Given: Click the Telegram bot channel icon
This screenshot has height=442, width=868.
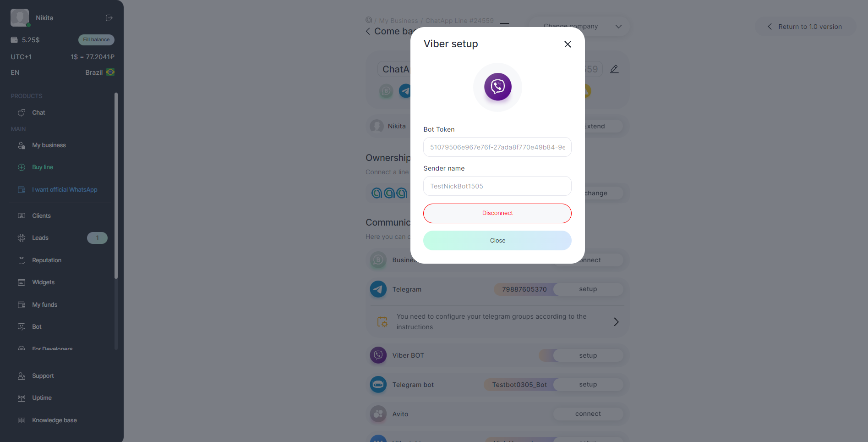Looking at the screenshot, I should point(378,385).
